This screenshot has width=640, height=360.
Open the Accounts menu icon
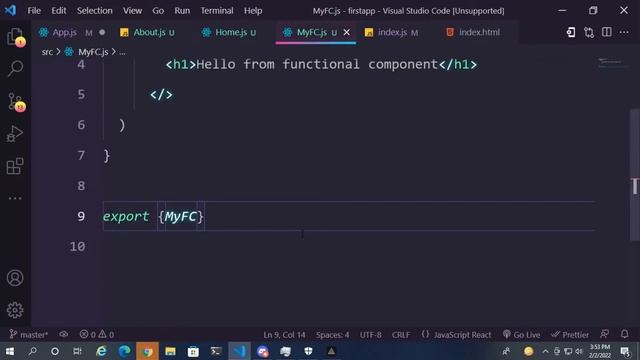pos(15,278)
